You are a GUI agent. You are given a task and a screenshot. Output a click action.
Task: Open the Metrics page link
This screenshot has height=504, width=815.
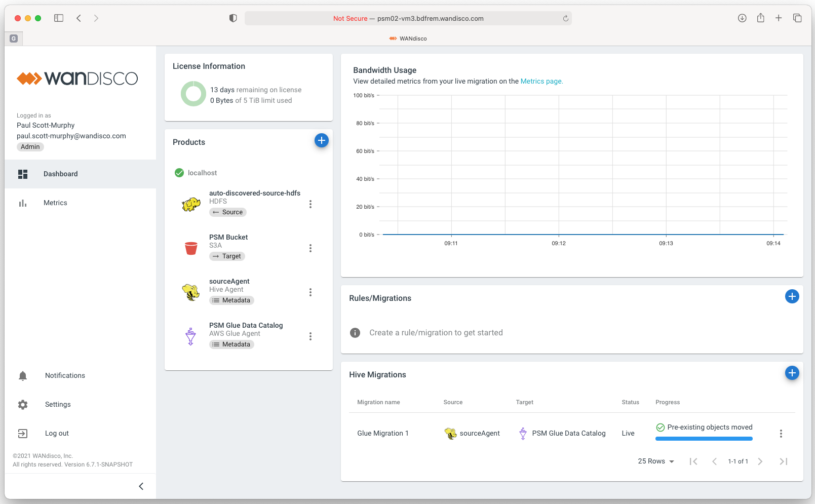click(x=541, y=81)
